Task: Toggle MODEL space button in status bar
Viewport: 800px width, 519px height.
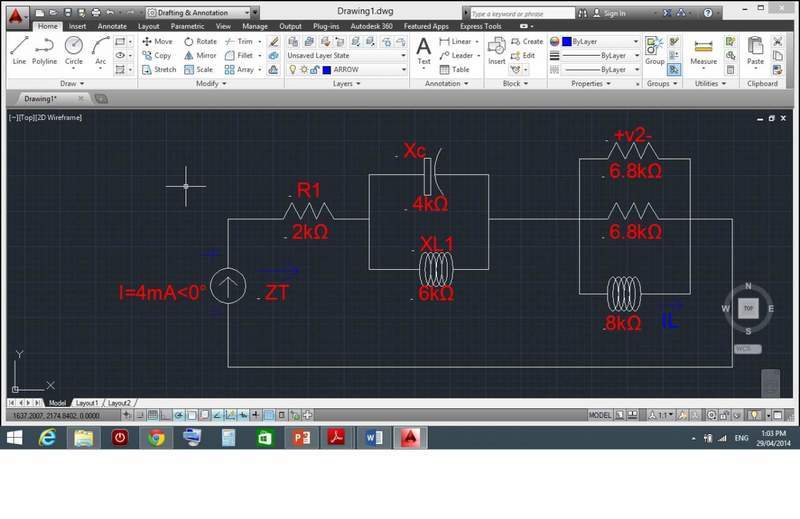Action: pos(600,415)
